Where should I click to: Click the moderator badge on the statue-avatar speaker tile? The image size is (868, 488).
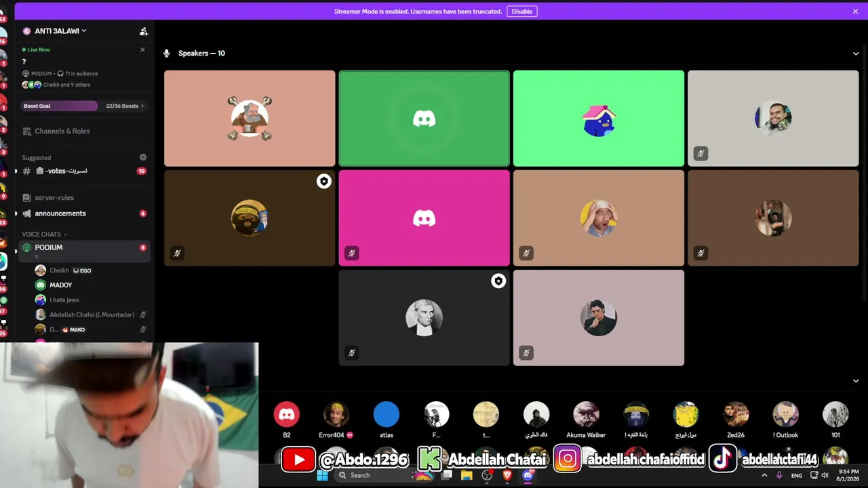coord(498,281)
